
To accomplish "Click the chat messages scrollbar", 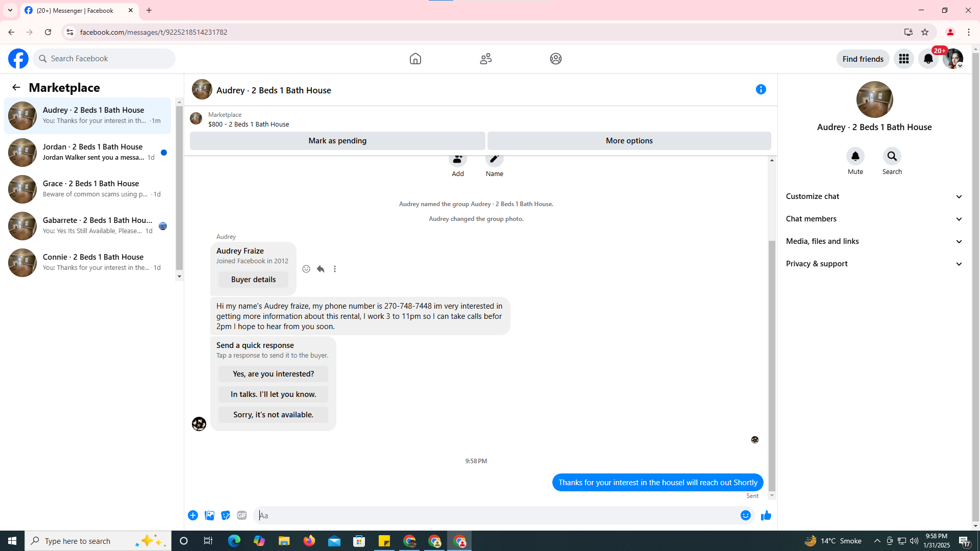I will (772, 365).
